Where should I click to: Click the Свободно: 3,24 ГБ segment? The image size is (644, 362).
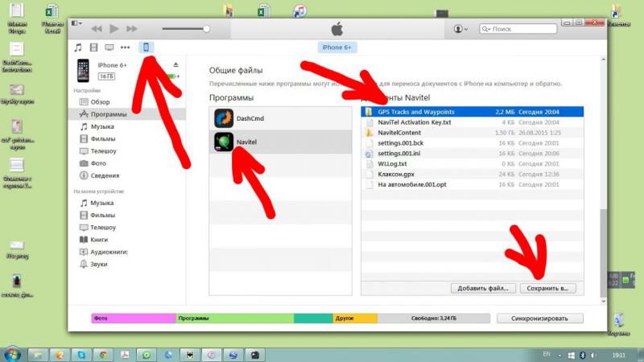tap(434, 318)
